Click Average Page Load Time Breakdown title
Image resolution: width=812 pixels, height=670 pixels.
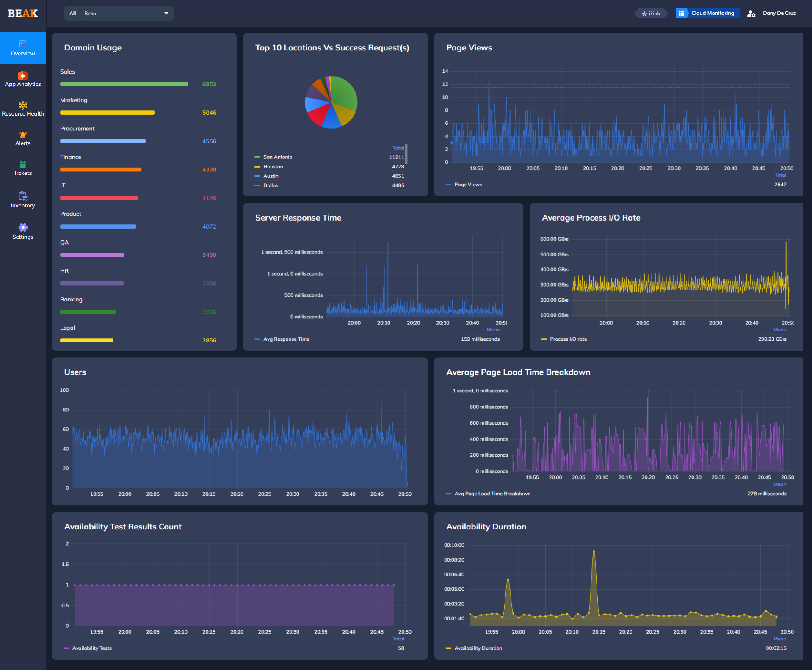pos(518,372)
